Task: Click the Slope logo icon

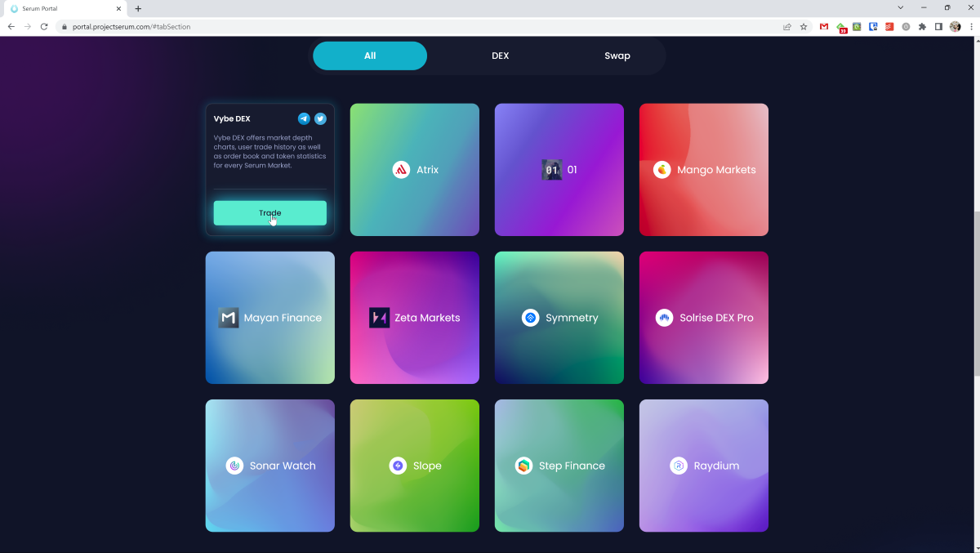Action: (x=398, y=466)
